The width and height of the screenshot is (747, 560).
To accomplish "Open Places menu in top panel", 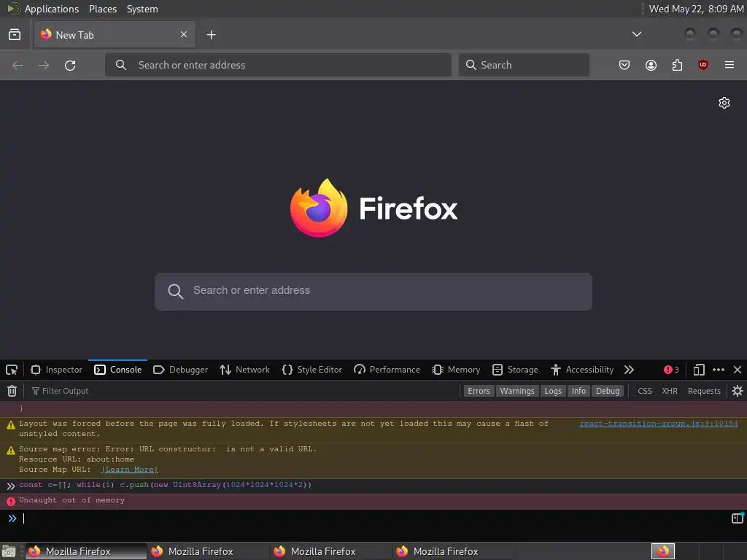I will click(x=102, y=9).
